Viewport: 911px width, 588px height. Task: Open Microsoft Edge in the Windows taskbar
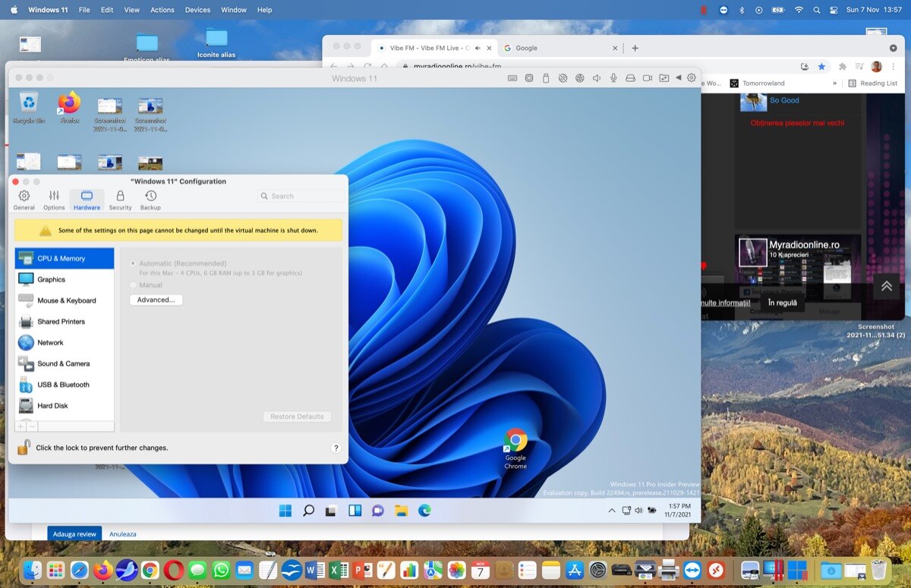[x=424, y=511]
